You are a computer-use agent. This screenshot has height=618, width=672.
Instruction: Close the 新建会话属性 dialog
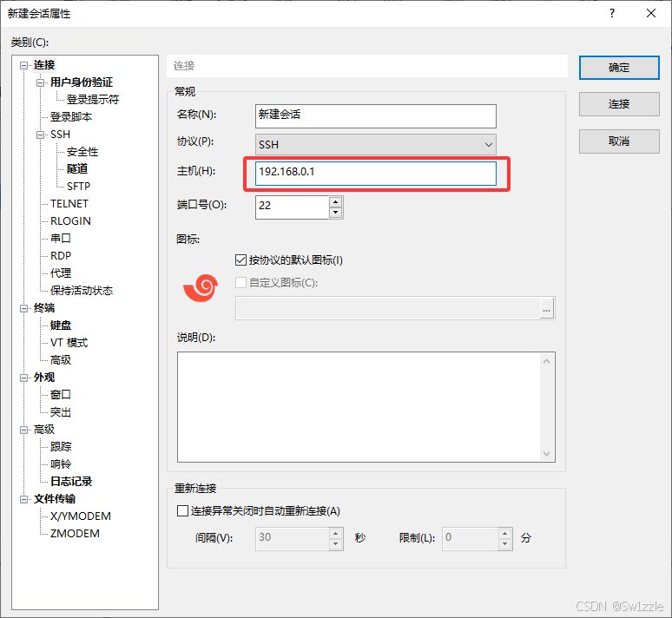click(651, 13)
